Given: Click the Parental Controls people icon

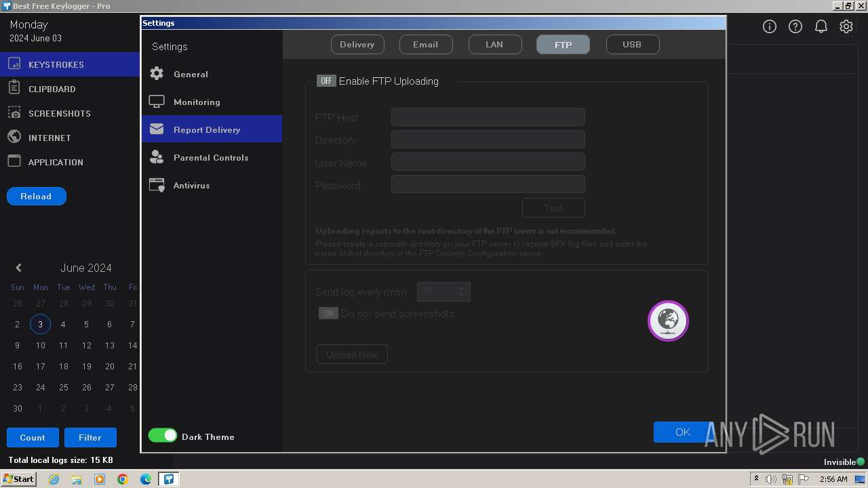Looking at the screenshot, I should (157, 157).
